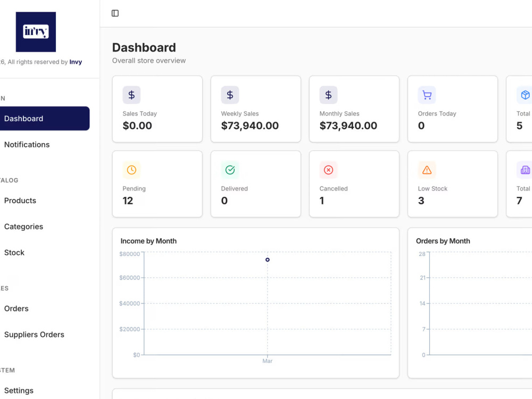The image size is (532, 399).
Task: Click the Pending clock icon
Action: [131, 170]
